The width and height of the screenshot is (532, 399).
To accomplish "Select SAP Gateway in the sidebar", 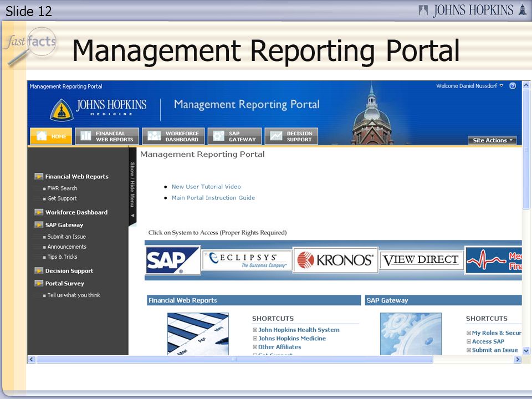I will tap(64, 225).
